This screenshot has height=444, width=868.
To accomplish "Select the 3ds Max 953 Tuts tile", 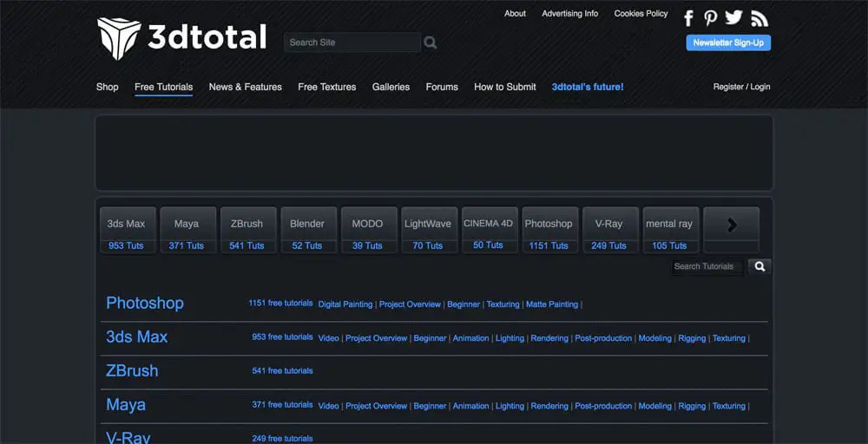I will 128,230.
